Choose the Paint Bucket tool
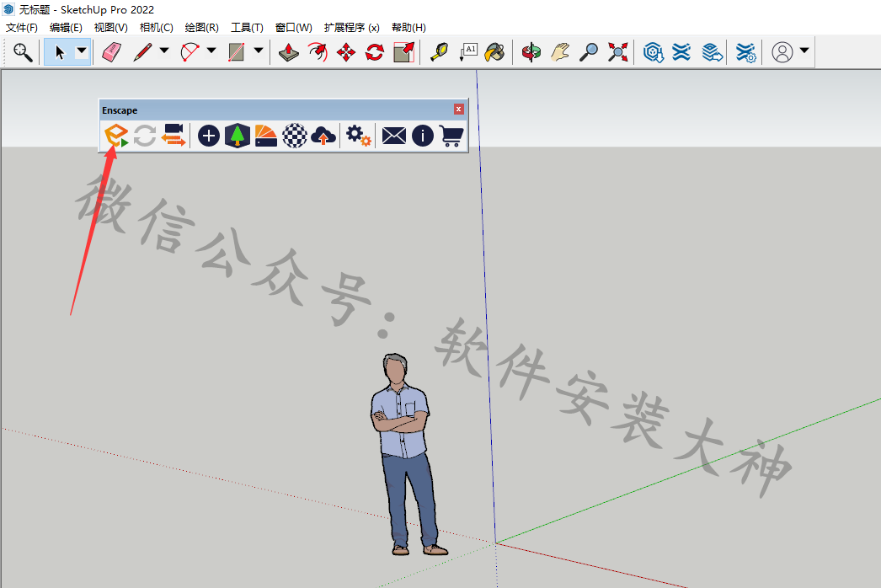This screenshot has height=588, width=881. pyautogui.click(x=495, y=52)
